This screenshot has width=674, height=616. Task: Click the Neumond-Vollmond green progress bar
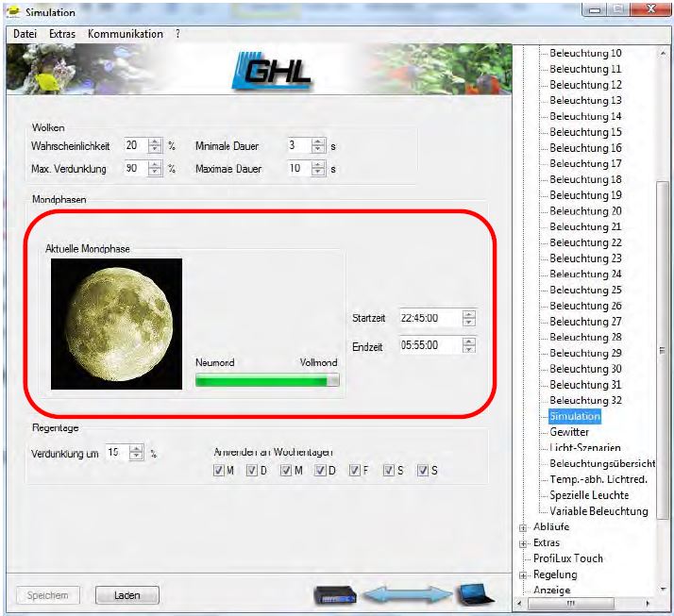(x=267, y=380)
